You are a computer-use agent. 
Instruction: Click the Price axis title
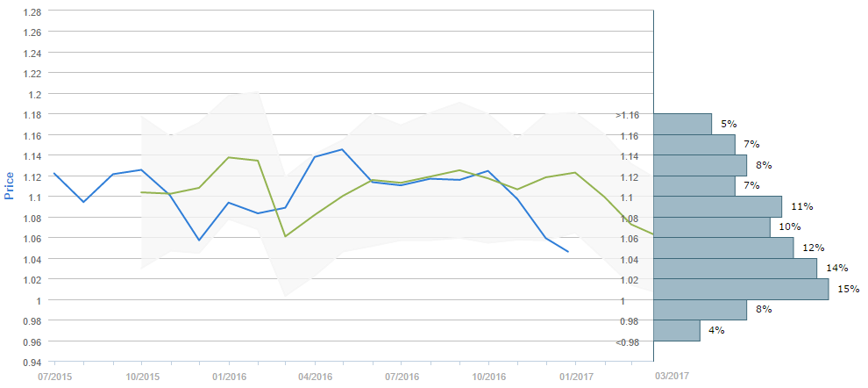[x=11, y=186]
